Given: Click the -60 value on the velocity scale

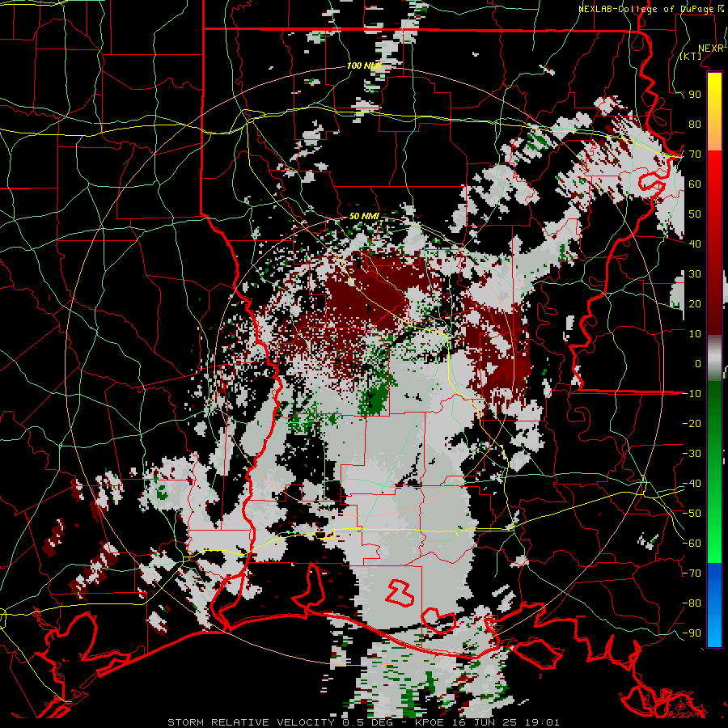Looking at the screenshot, I should [x=692, y=544].
